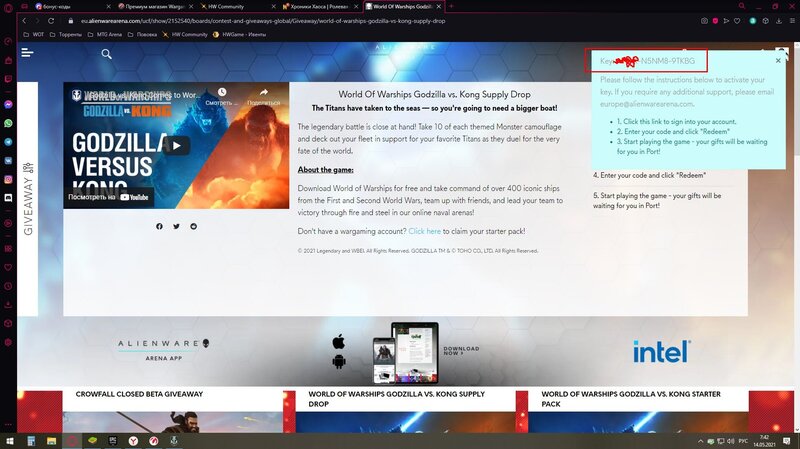
Task: Open Epic Games launcher from taskbar
Action: 113,441
